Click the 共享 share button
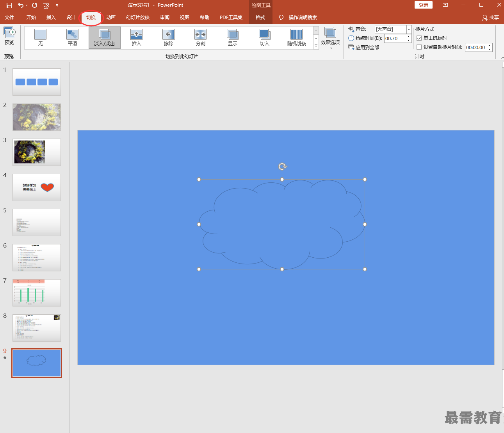 (x=491, y=18)
